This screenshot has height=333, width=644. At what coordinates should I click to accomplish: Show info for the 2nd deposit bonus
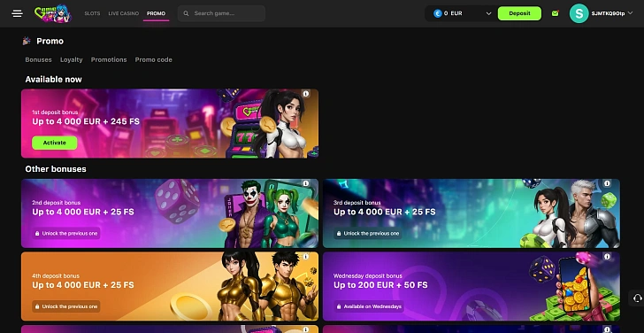[x=305, y=183]
